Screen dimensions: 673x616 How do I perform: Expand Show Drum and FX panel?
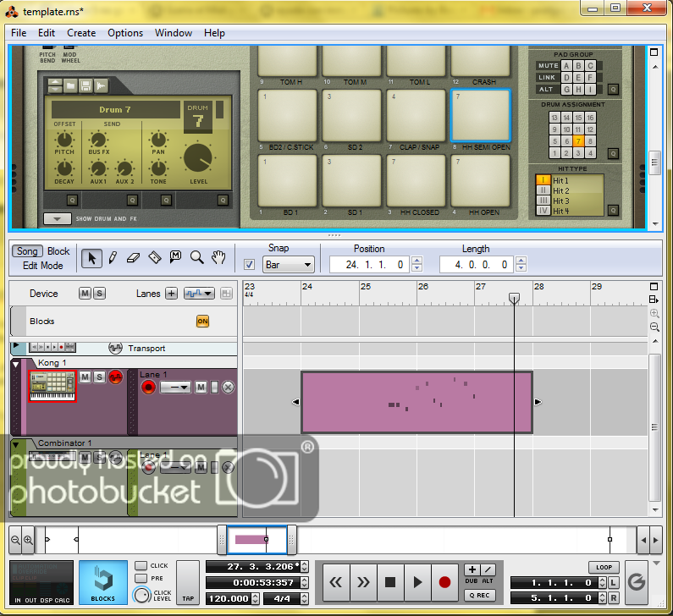(57, 218)
